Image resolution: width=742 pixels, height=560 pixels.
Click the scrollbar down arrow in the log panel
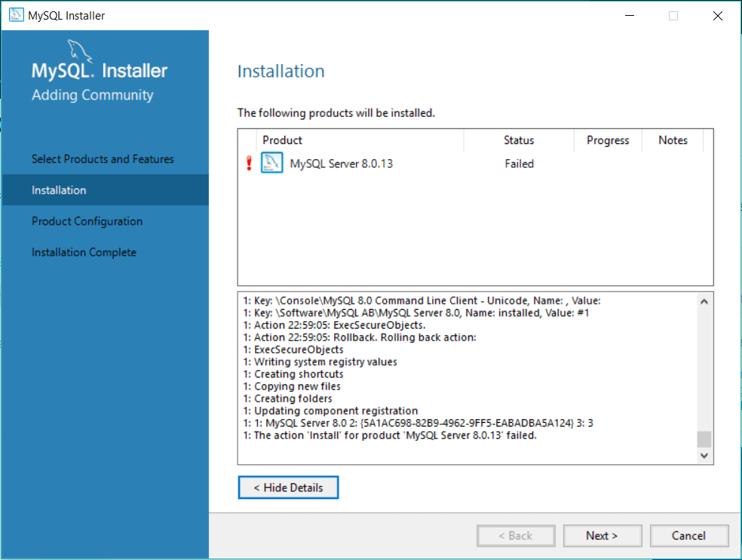pyautogui.click(x=704, y=455)
